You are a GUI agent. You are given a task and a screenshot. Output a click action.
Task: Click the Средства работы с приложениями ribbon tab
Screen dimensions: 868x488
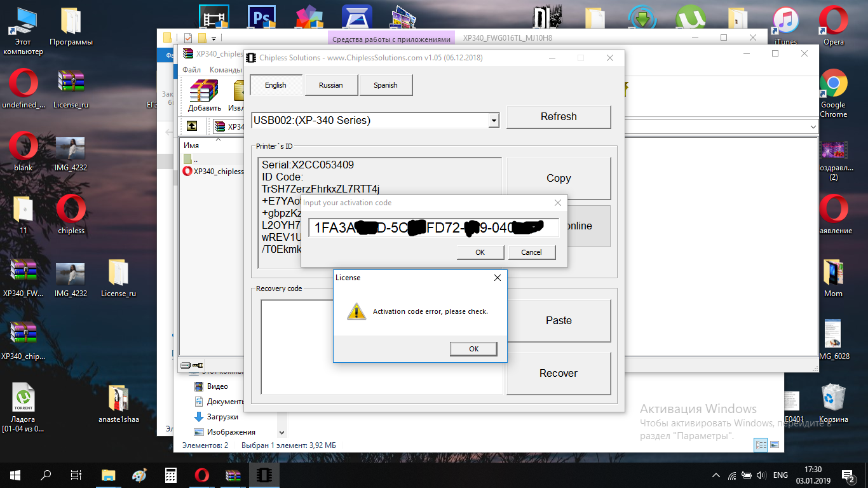click(x=393, y=38)
